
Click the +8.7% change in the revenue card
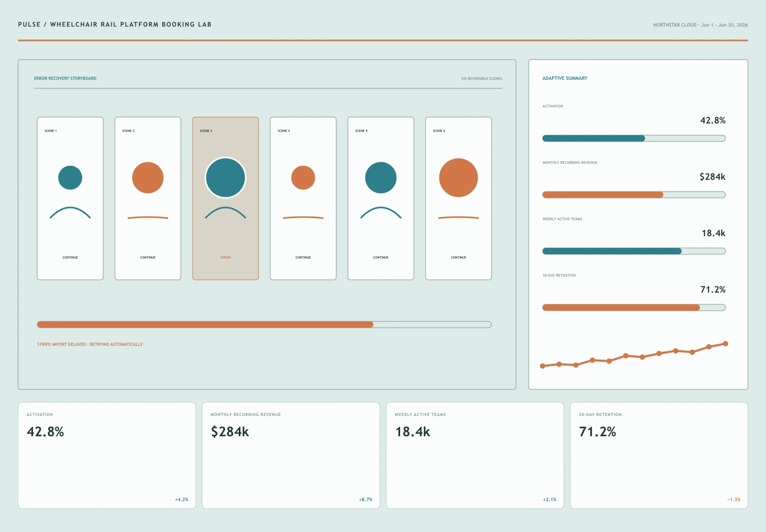tap(365, 500)
